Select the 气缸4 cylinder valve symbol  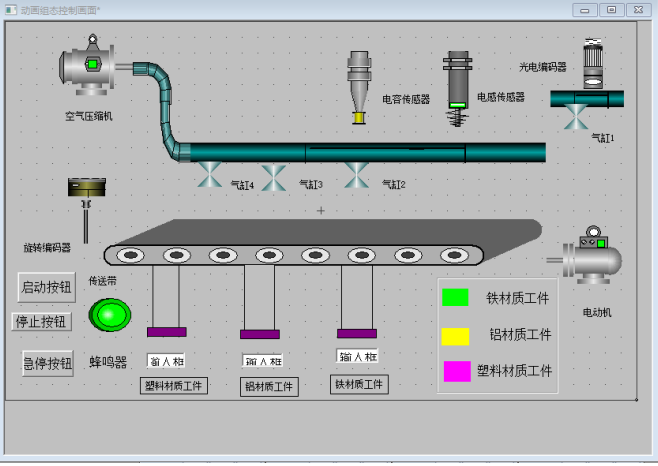(x=209, y=176)
